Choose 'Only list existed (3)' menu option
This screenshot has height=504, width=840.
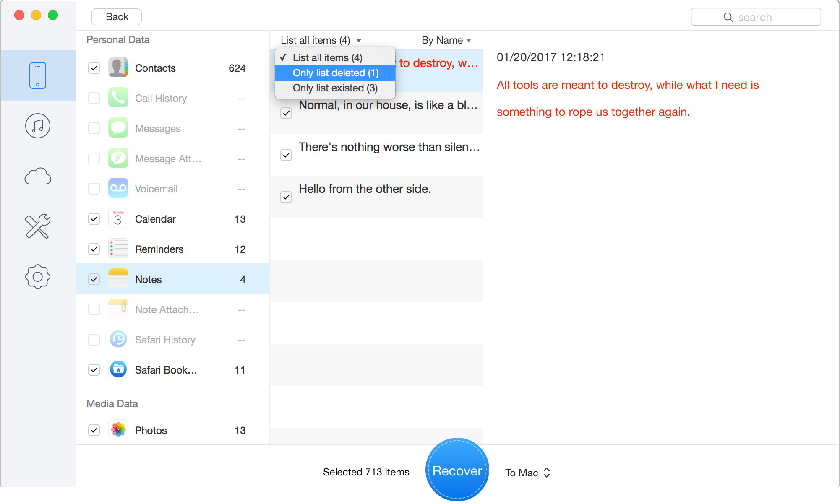(x=335, y=88)
